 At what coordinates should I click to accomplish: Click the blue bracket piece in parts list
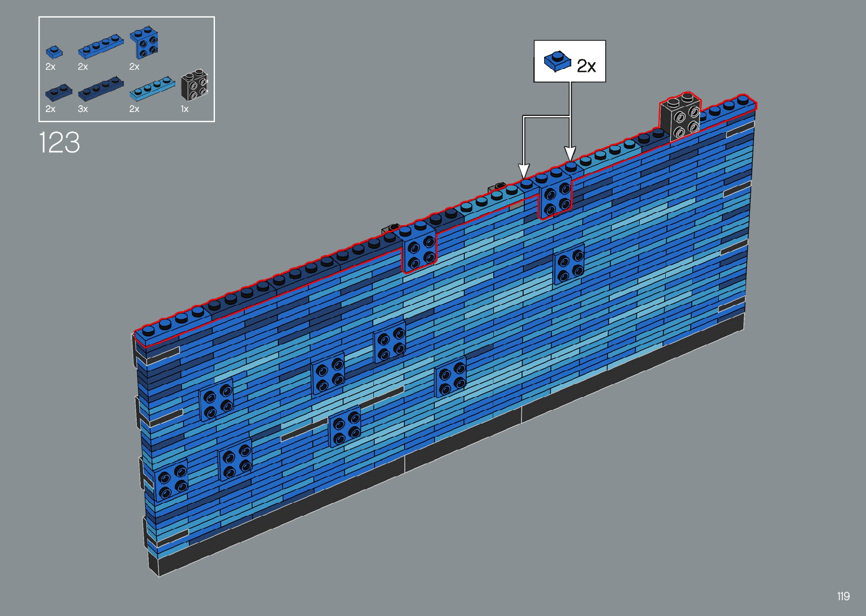pyautogui.click(x=145, y=43)
